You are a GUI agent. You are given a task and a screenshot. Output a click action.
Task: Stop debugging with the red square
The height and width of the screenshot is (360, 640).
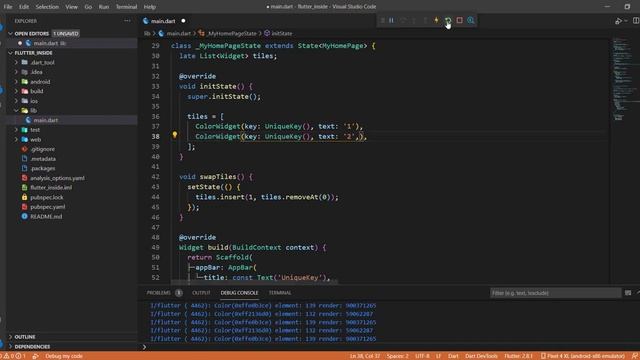click(x=460, y=20)
